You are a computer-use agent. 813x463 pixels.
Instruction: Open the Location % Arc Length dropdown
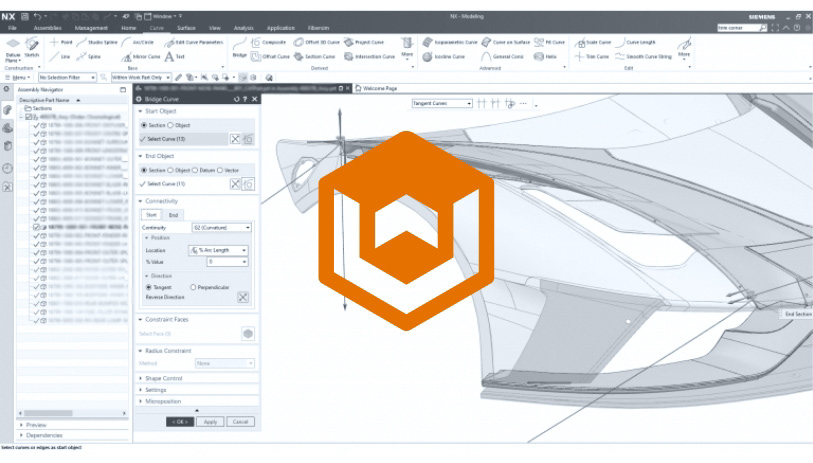pyautogui.click(x=218, y=250)
